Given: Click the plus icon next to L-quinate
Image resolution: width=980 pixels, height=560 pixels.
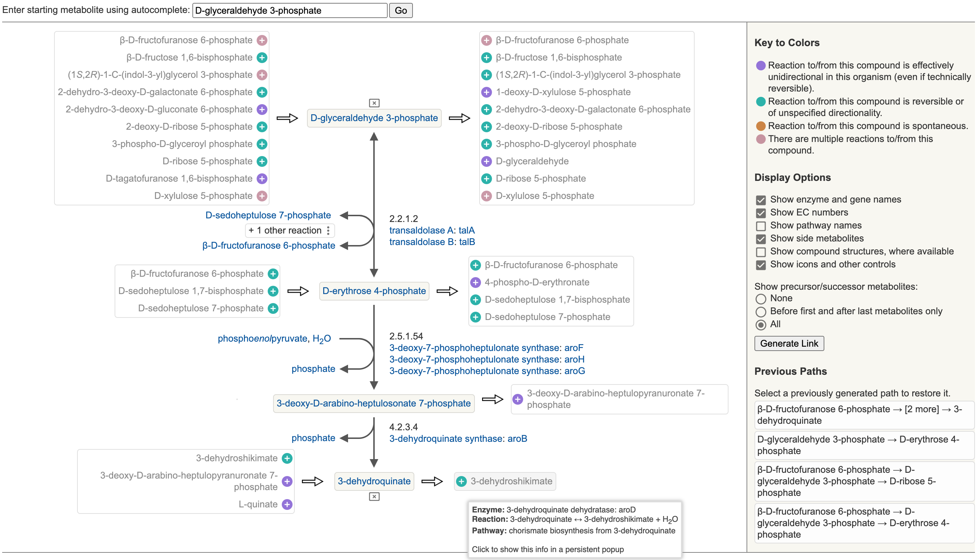Looking at the screenshot, I should click(x=287, y=504).
